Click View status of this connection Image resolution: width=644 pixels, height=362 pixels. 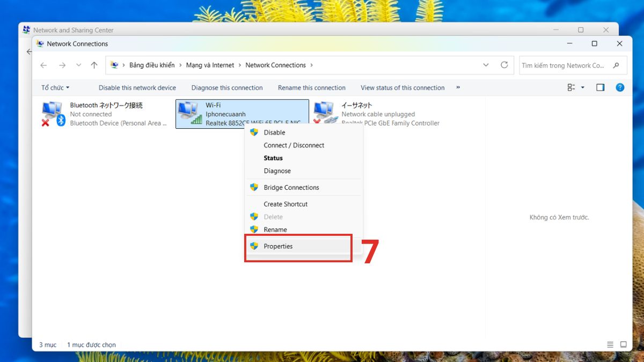(402, 87)
